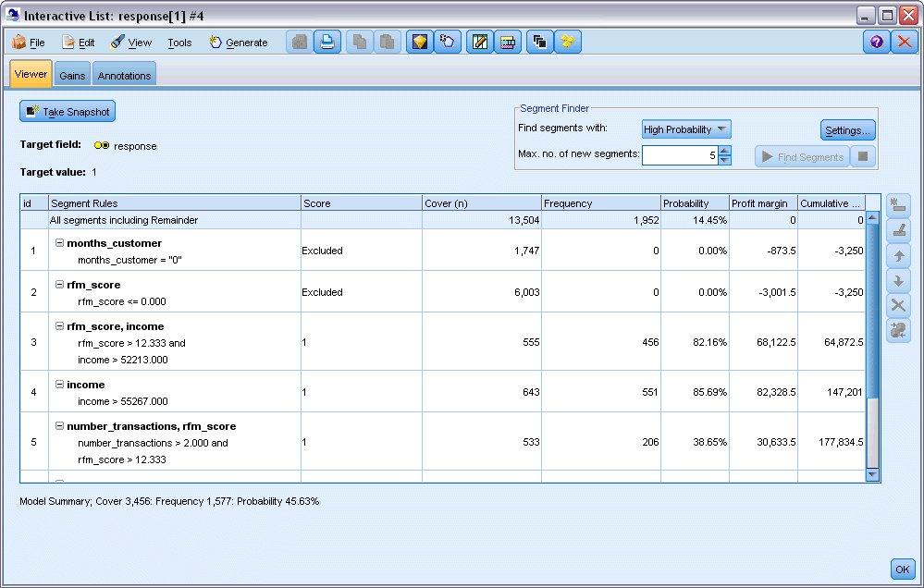The width and height of the screenshot is (924, 588).
Task: Select the Viewer tab
Action: pyautogui.click(x=31, y=74)
